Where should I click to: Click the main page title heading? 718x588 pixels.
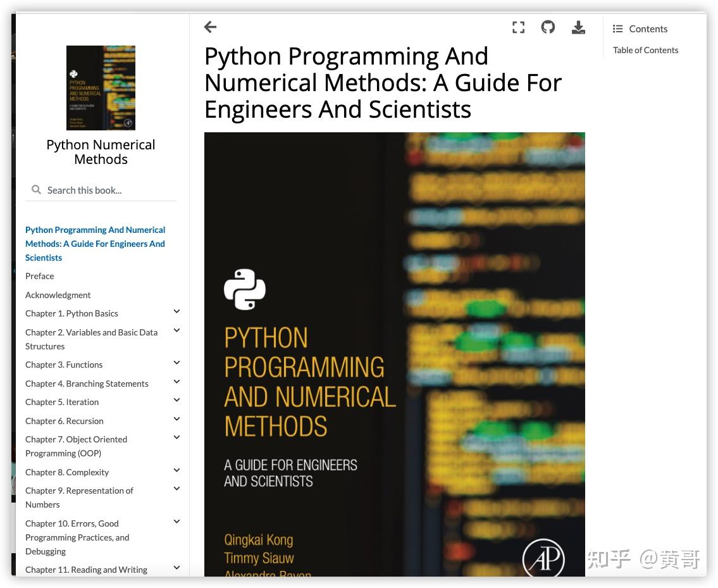pos(383,82)
